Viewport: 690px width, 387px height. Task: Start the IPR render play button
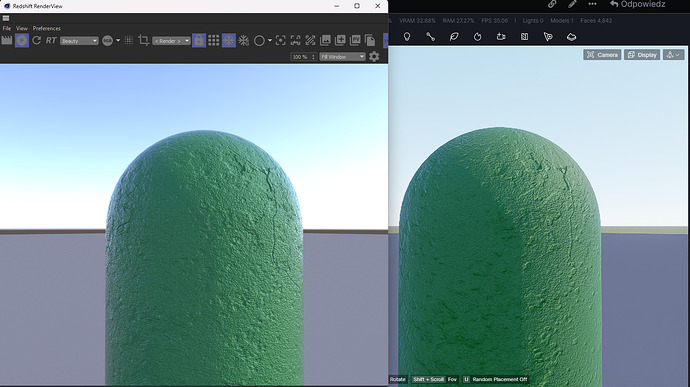pyautogui.click(x=22, y=41)
